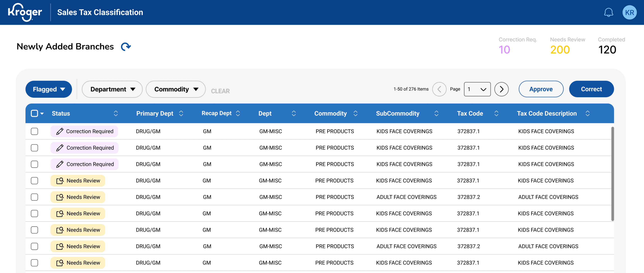
Task: Click the Kroger logo
Action: click(x=25, y=12)
